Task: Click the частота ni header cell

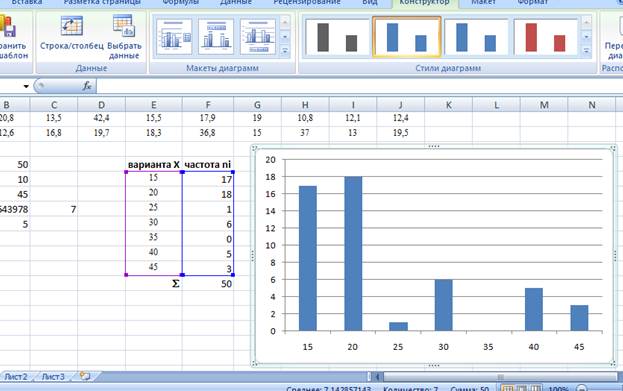Action: (208, 164)
